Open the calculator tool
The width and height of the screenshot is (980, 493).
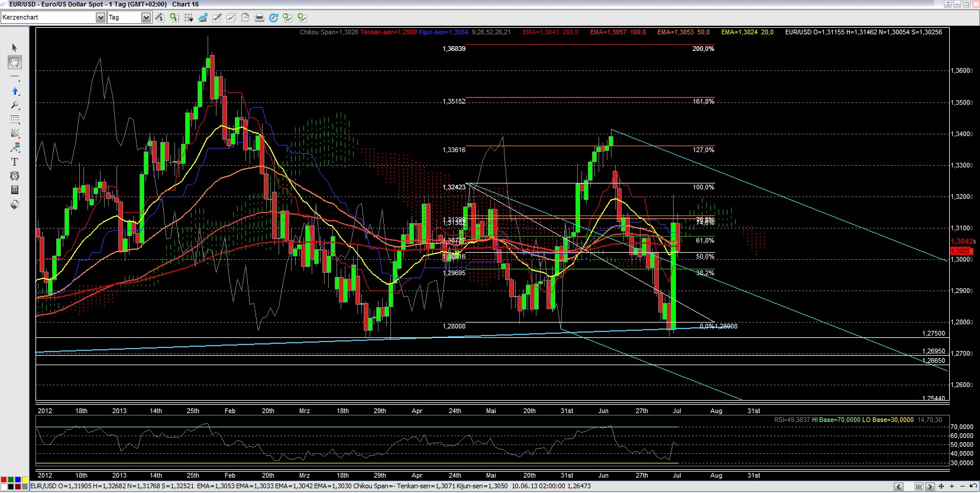15,190
